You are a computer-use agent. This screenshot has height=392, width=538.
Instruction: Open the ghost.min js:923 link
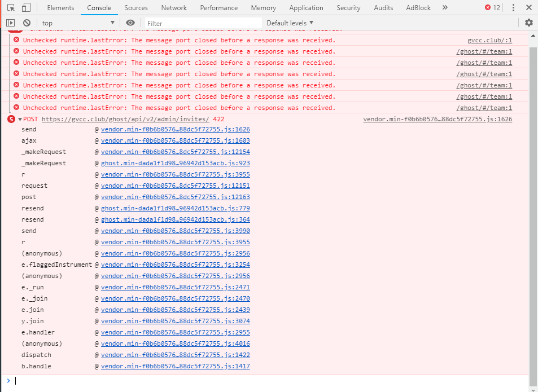[x=176, y=163]
